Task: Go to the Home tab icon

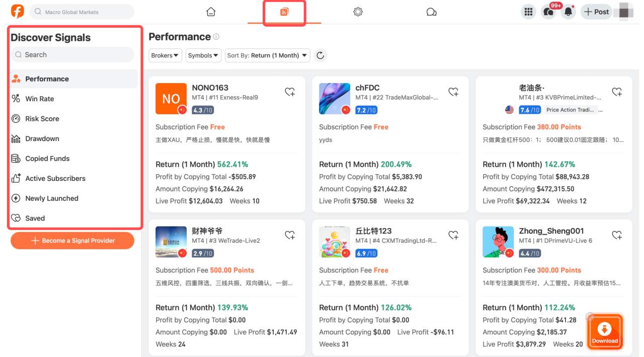Action: pos(211,12)
